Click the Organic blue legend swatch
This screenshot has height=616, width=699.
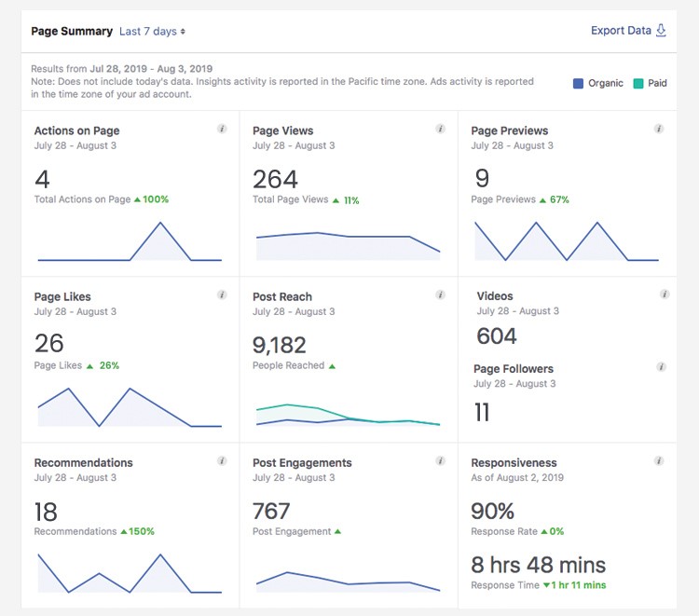tap(578, 83)
